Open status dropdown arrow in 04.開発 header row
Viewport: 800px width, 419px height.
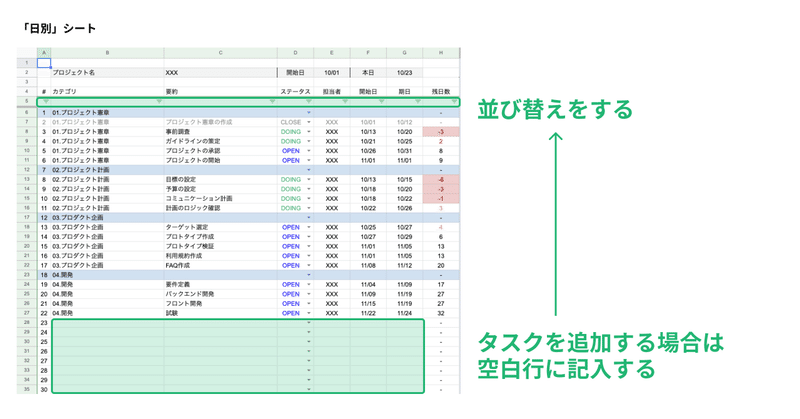point(309,275)
